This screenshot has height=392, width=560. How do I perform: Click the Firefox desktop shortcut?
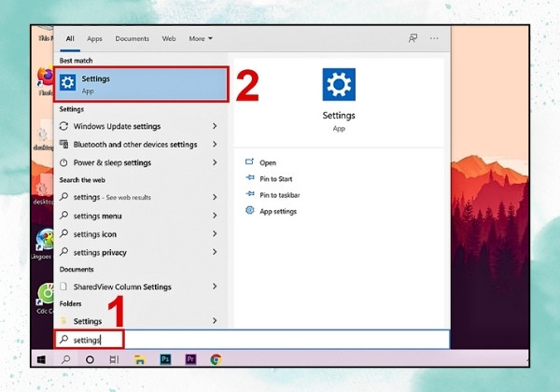(x=46, y=82)
